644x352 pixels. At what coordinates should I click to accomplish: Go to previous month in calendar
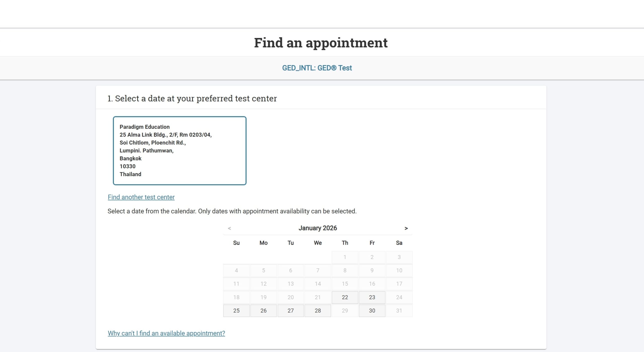click(x=229, y=228)
